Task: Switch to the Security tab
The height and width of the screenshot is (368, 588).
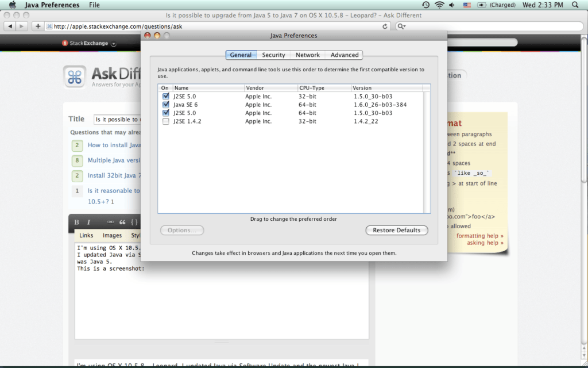Action: pos(273,55)
